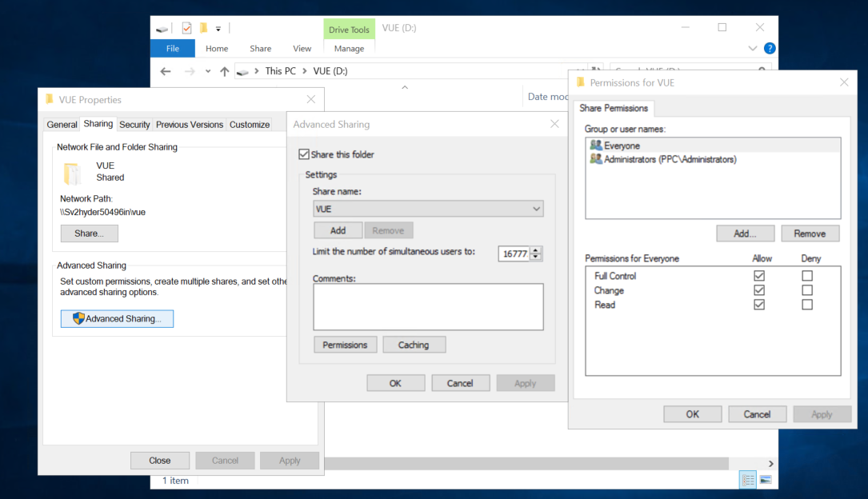Click the Properties checkmark icon in quick access toolbar
Screen dimensions: 868x499
click(186, 28)
